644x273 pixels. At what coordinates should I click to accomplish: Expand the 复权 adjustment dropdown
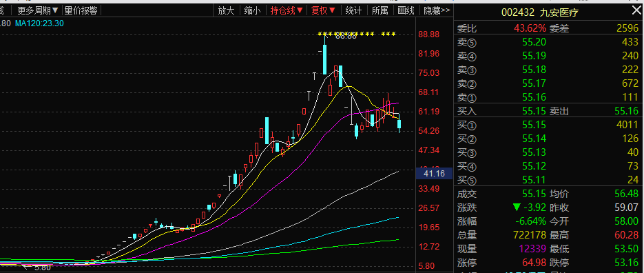(323, 10)
